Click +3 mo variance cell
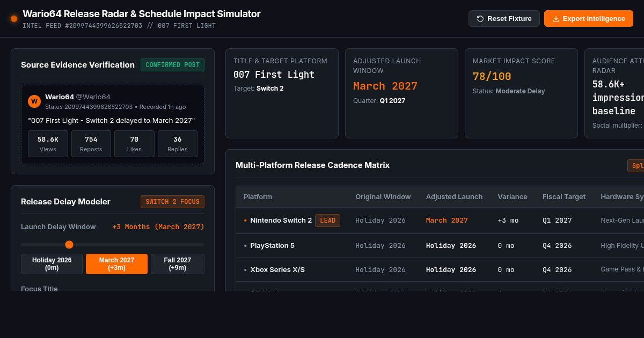Viewport: 644px width, 338px height. pyautogui.click(x=508, y=220)
